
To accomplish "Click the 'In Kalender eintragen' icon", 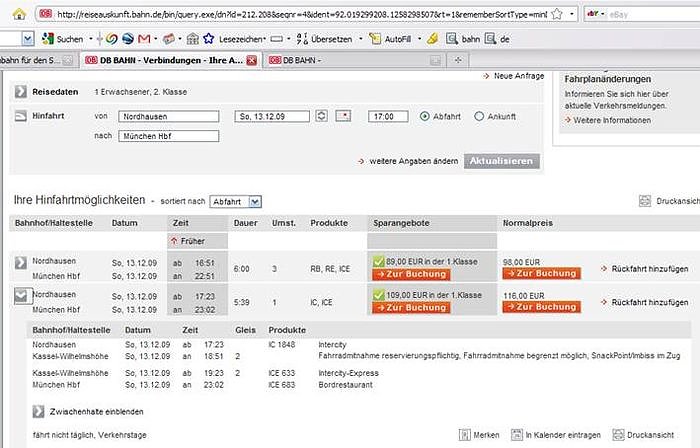I will [x=517, y=435].
